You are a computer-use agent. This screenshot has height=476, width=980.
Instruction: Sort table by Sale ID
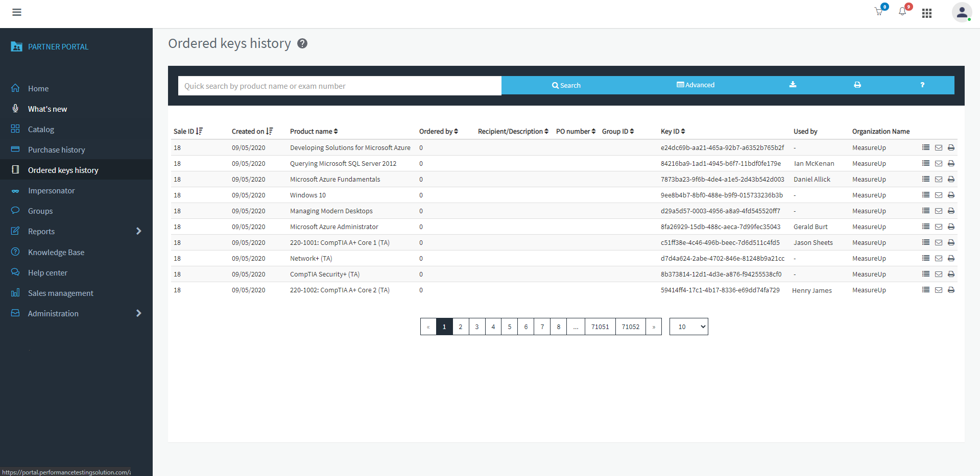point(188,131)
